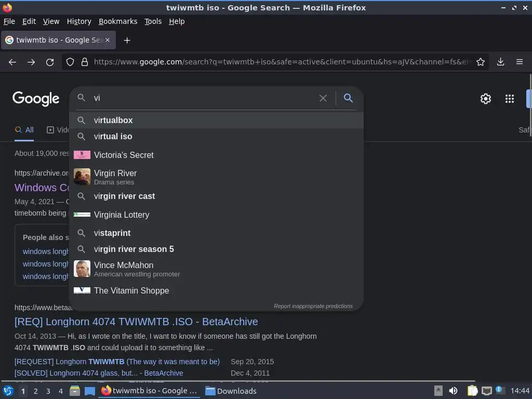This screenshot has width=532, height=399.
Task: Switch to workspace 2
Action: click(36, 391)
